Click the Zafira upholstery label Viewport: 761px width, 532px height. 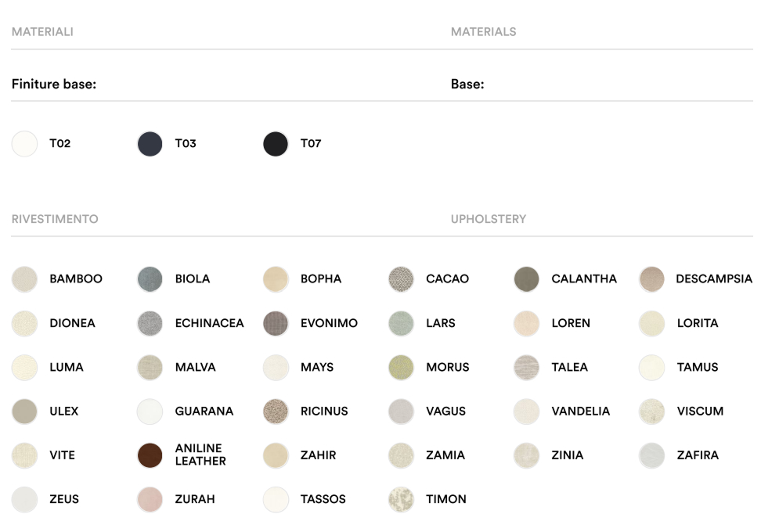click(x=698, y=455)
